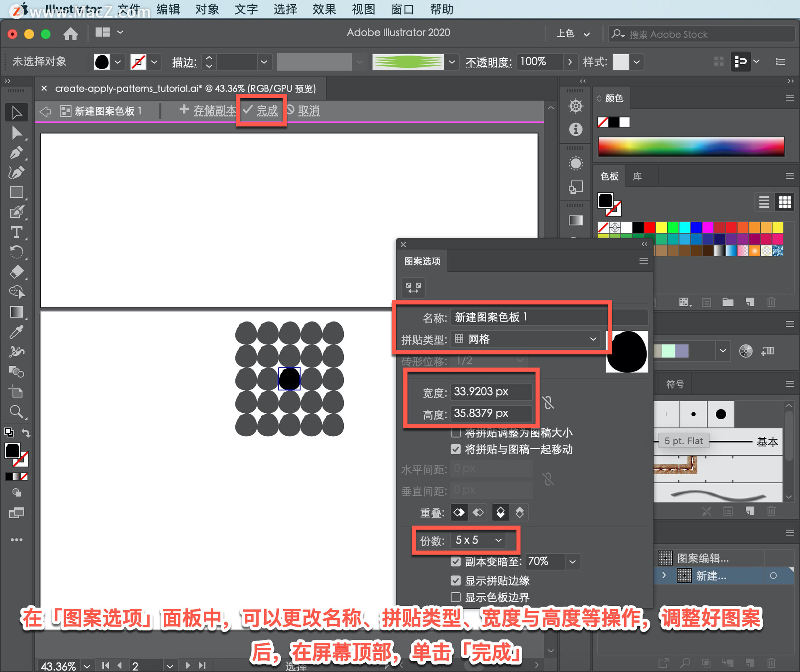Select the Direct Selection tool
The height and width of the screenshot is (672, 800).
coord(16,133)
